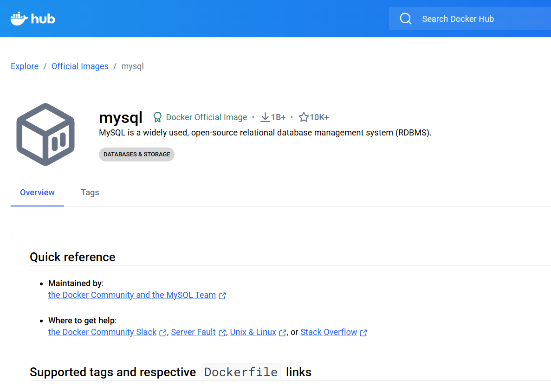Click external-link icon after Community Slack

tap(162, 333)
